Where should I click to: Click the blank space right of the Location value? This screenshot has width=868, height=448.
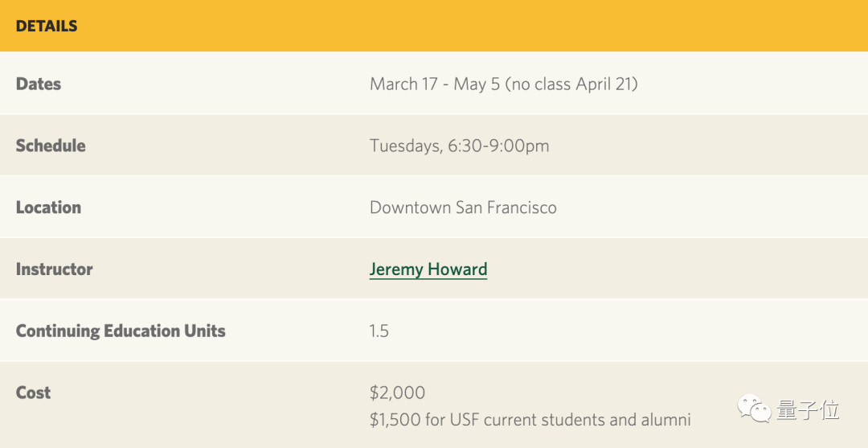pyautogui.click(x=707, y=208)
